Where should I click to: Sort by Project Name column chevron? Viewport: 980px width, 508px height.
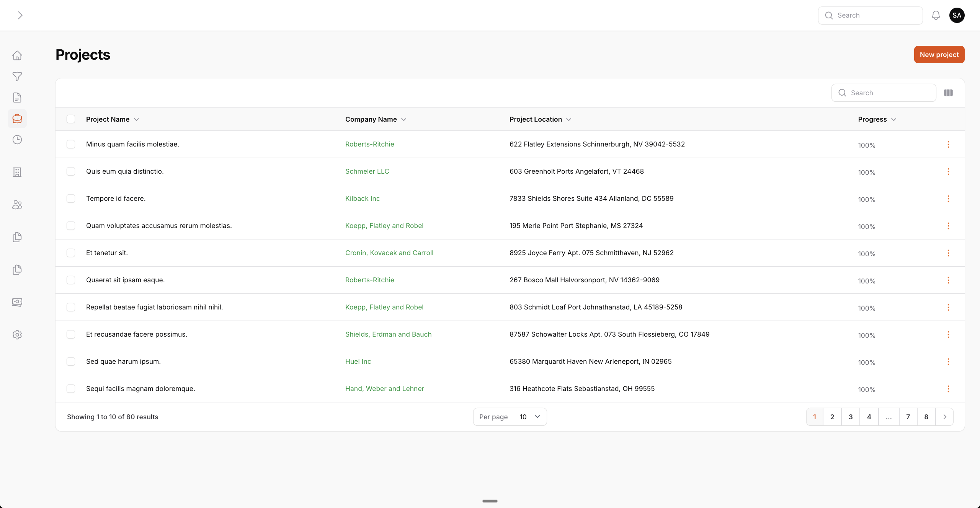137,120
